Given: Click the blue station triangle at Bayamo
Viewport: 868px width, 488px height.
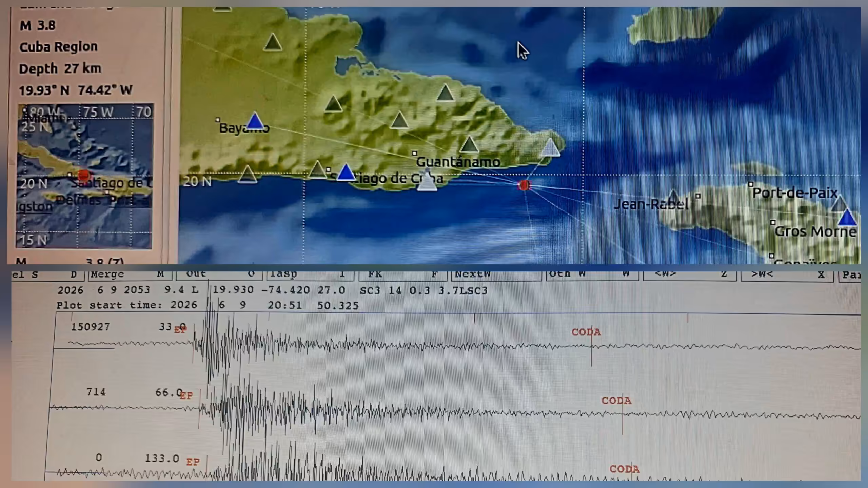Looking at the screenshot, I should point(255,121).
